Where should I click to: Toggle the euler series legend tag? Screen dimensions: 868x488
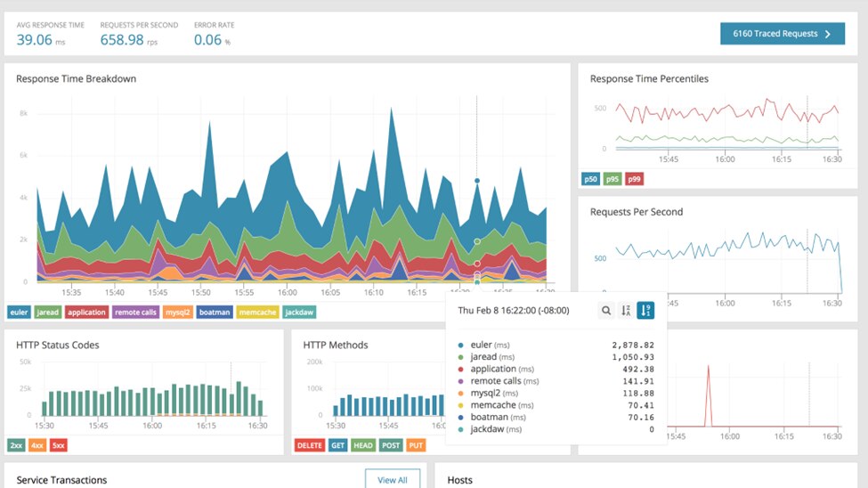click(x=20, y=313)
